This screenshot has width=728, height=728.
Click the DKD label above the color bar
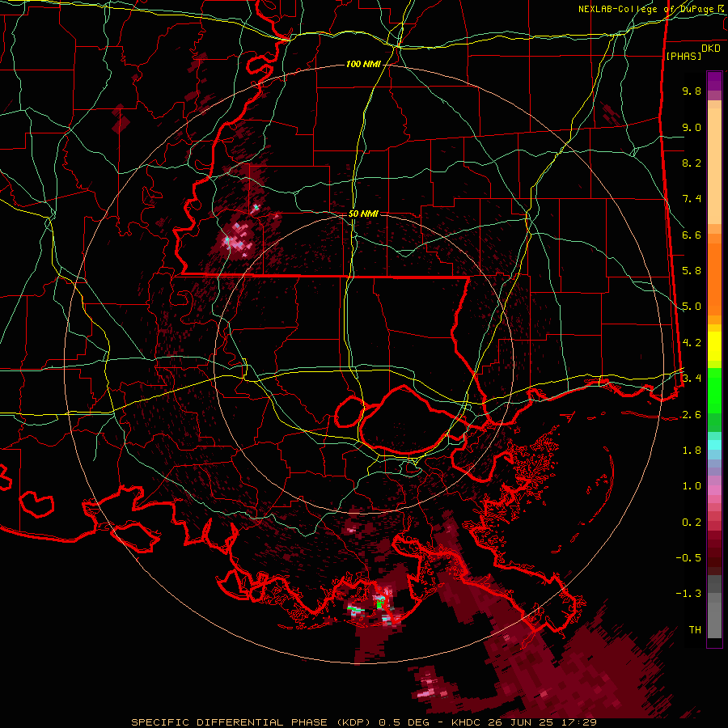(711, 49)
